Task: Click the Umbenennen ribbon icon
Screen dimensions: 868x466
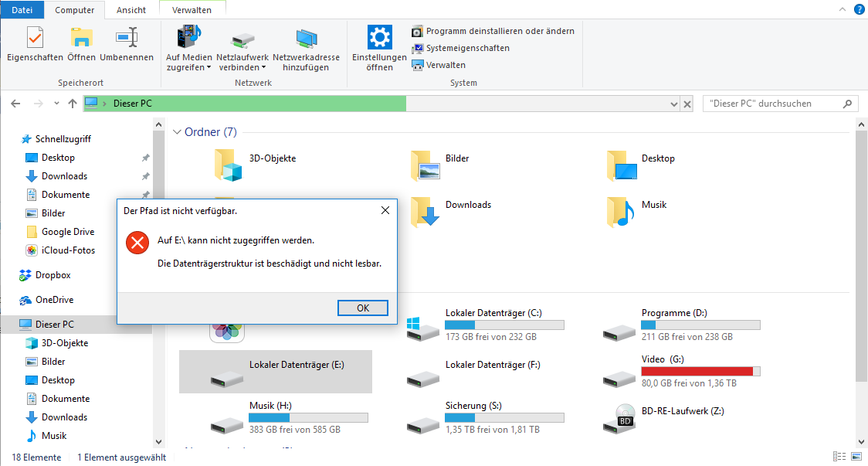Action: pyautogui.click(x=126, y=38)
